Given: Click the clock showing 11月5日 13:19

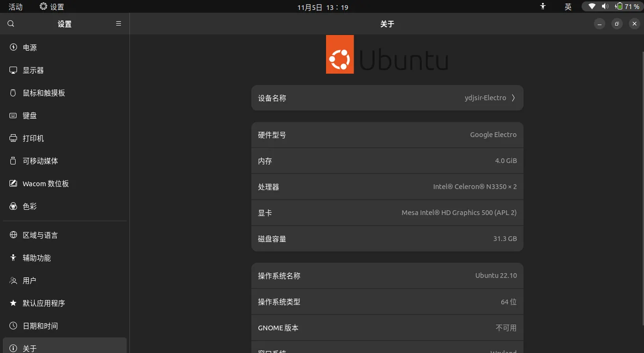Looking at the screenshot, I should click(323, 7).
